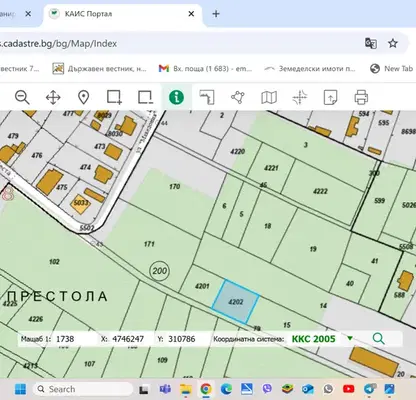
Task: Click parcel 4201 on the map
Action: (202, 286)
